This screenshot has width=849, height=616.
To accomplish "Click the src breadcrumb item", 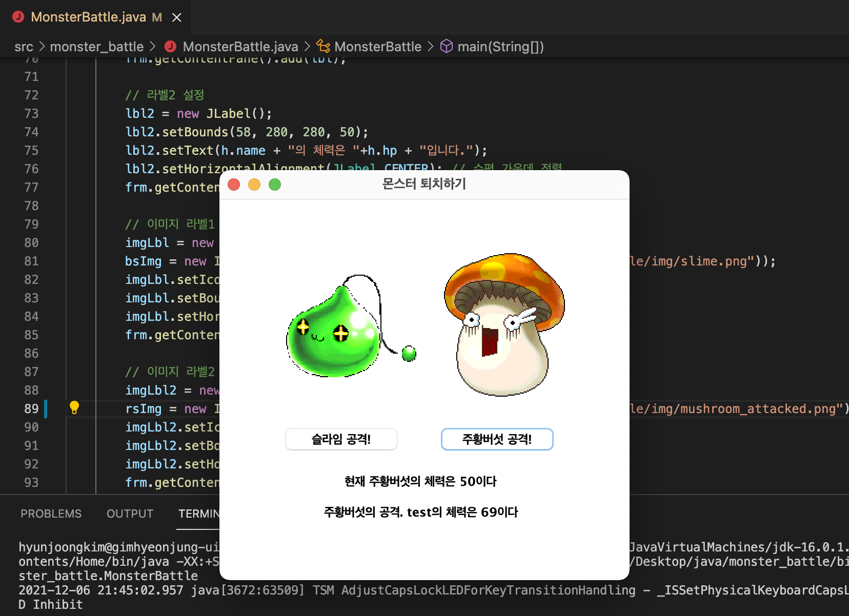I will click(24, 47).
